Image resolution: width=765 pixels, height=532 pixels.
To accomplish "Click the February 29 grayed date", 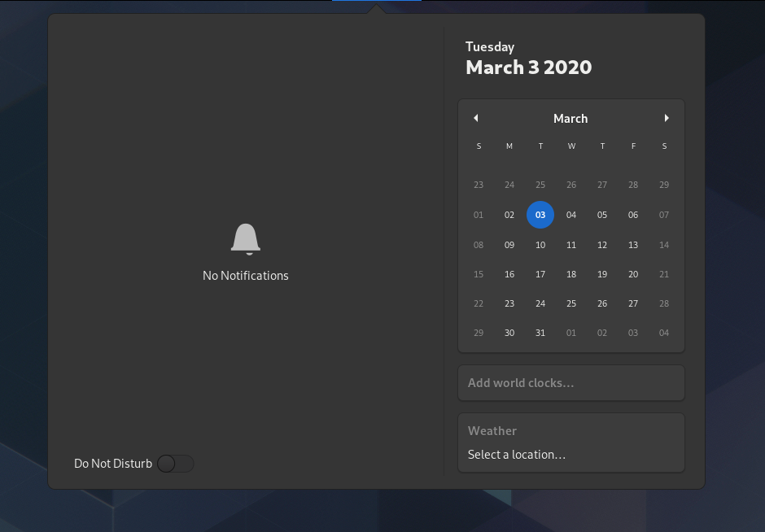I will (x=663, y=185).
